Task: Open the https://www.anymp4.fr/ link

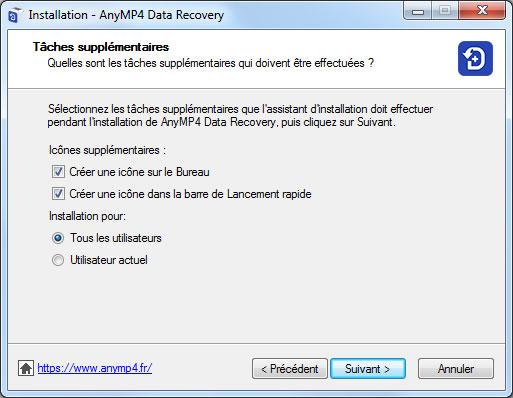Action: (95, 368)
